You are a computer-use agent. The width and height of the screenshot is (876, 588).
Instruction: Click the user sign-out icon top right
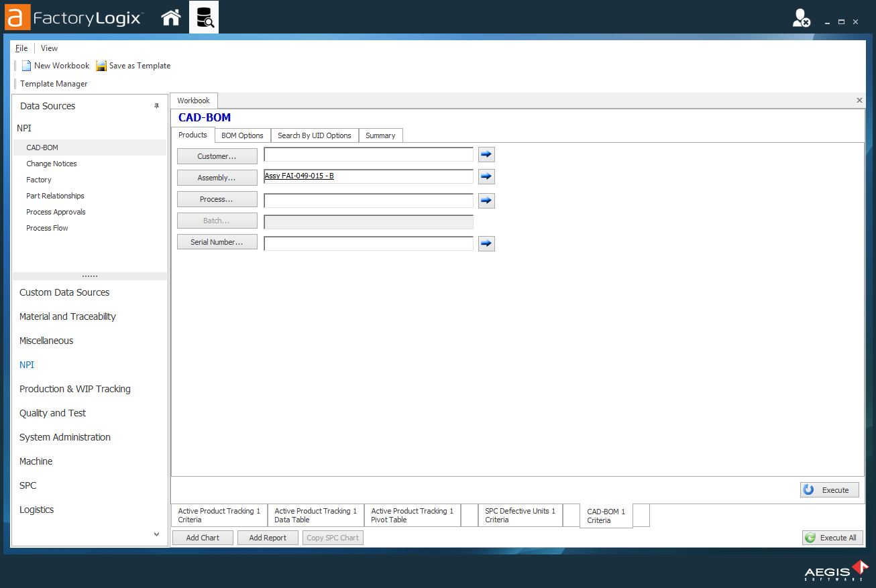pyautogui.click(x=799, y=19)
